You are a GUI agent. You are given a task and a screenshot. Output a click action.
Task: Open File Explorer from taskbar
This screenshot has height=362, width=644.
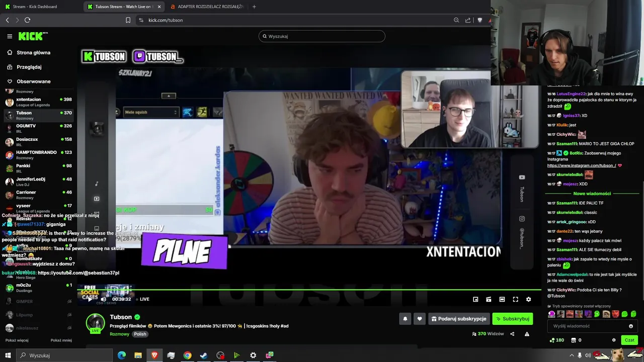tap(138, 355)
